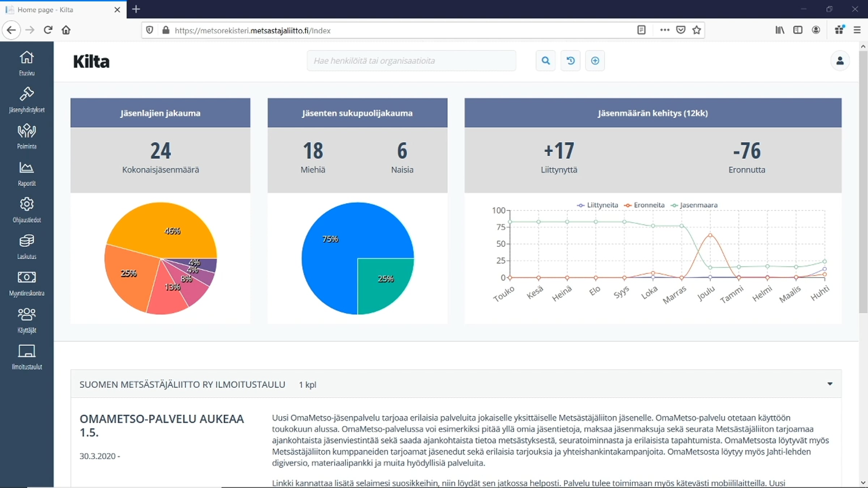Image resolution: width=868 pixels, height=488 pixels.
Task: Open the Raportit chart icon
Action: 27,174
